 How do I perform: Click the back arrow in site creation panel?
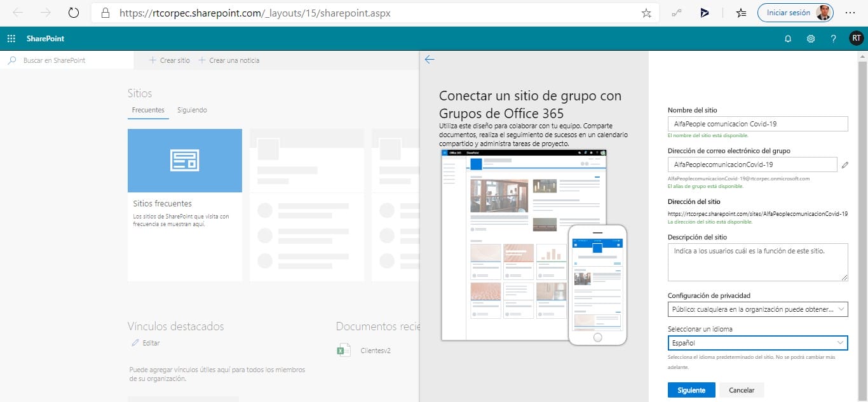coord(430,60)
